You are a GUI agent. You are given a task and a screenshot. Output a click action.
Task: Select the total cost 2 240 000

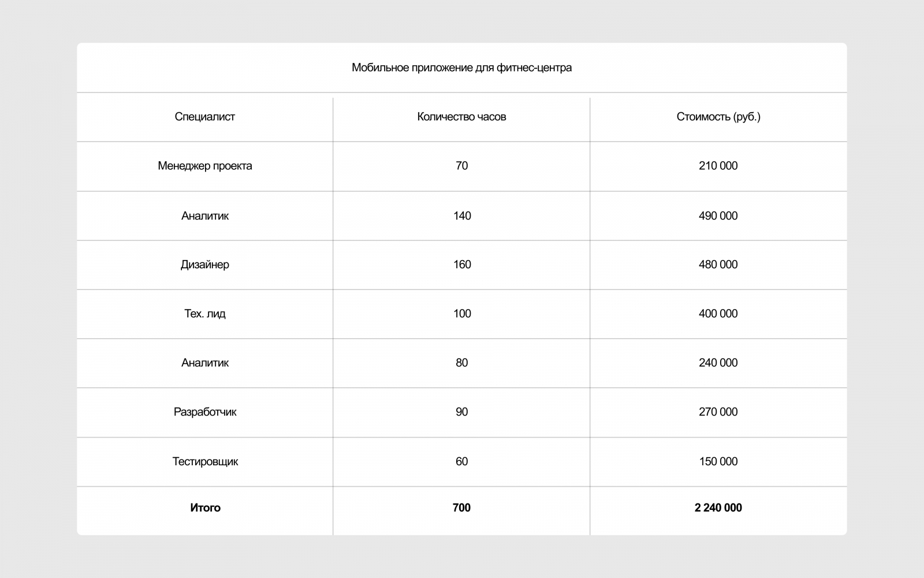(718, 508)
